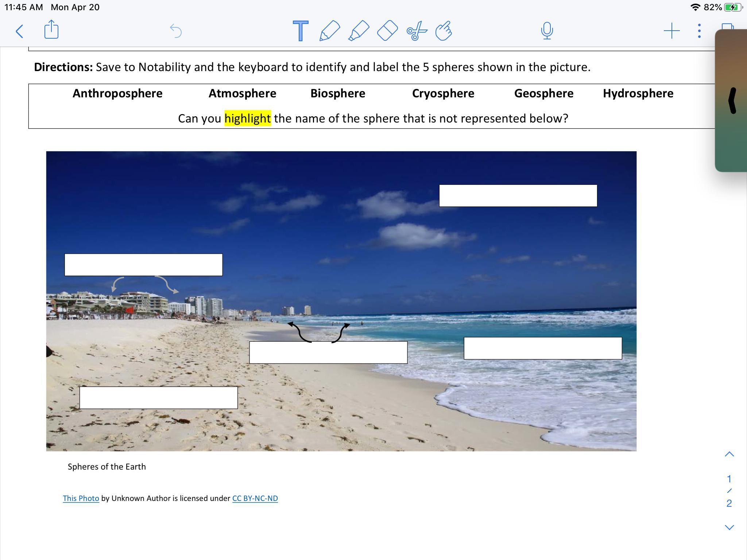Go back to the notes library
The image size is (747, 560).
[20, 31]
